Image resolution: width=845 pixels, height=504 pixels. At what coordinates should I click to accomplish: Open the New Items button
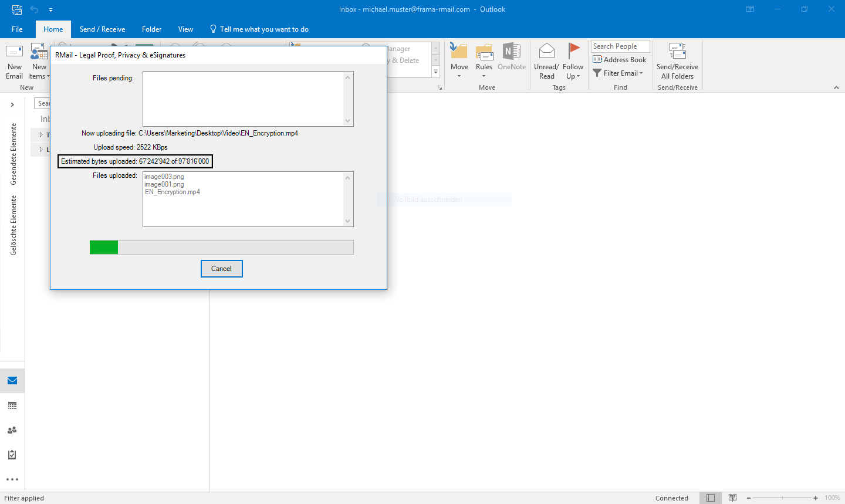pyautogui.click(x=39, y=61)
